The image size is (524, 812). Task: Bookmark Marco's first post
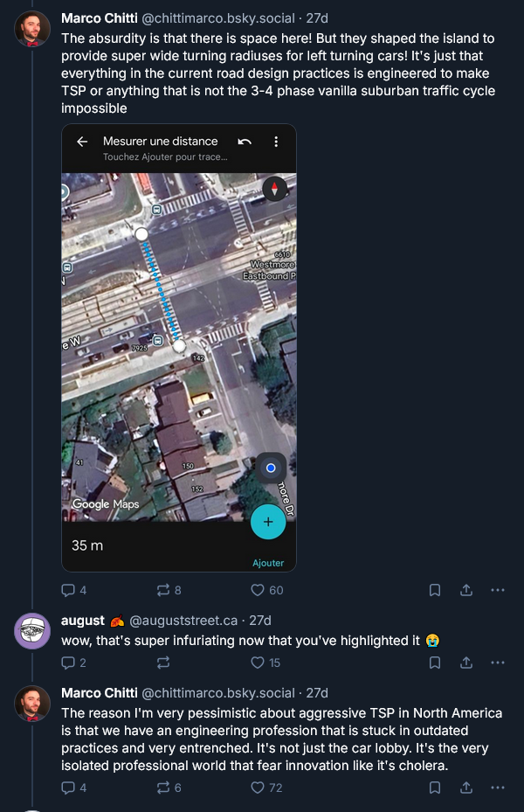click(x=434, y=590)
